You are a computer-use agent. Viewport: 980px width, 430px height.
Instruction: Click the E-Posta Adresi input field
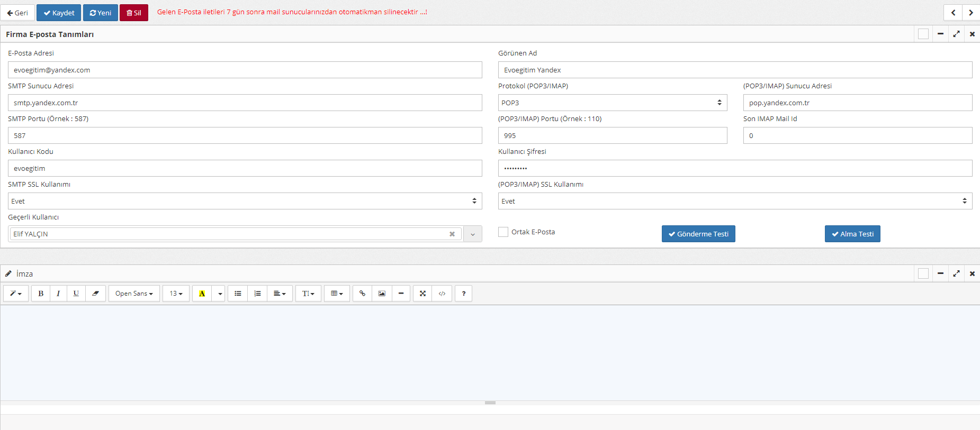(245, 70)
